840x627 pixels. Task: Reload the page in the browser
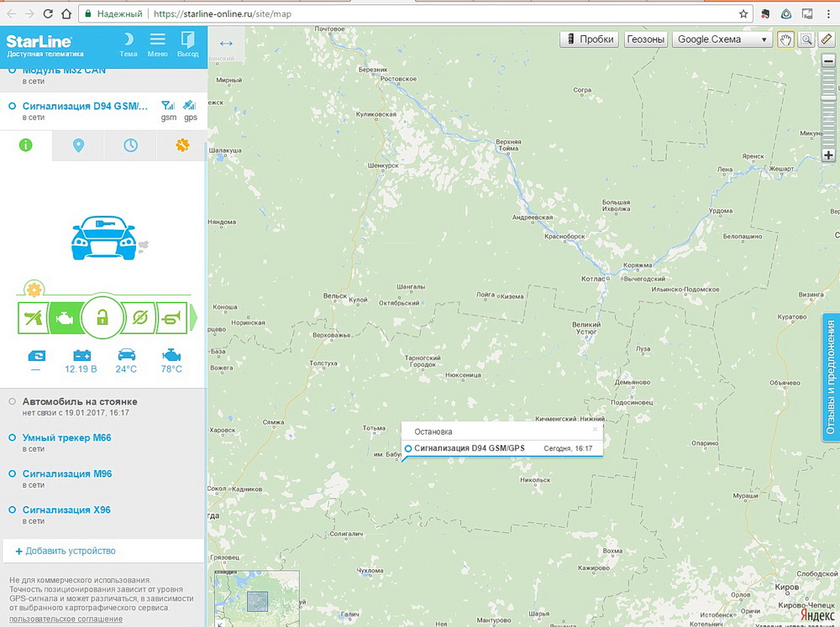point(48,14)
